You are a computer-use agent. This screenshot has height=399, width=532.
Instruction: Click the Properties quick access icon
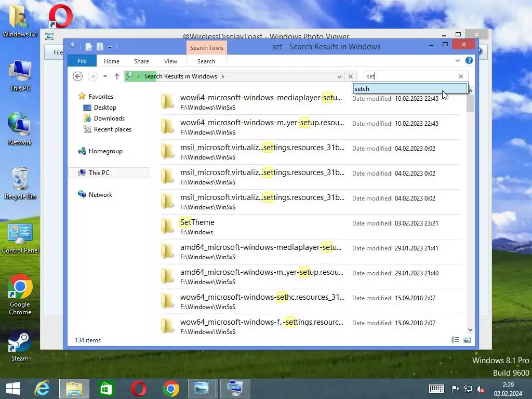coord(88,47)
